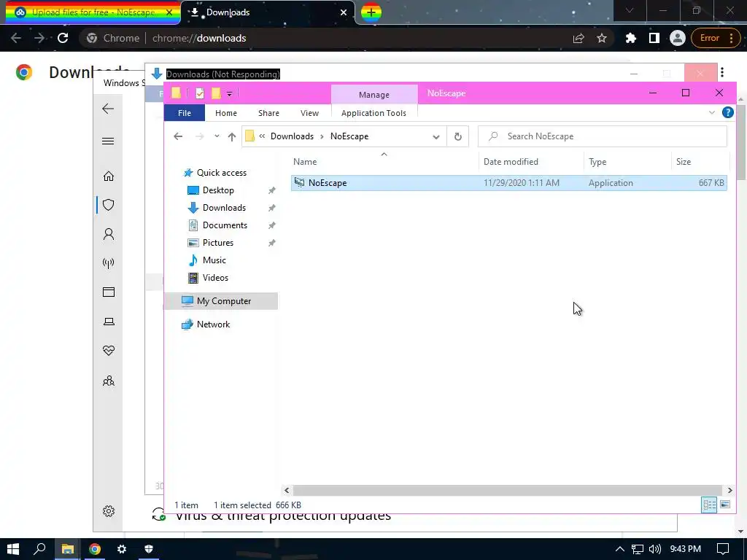This screenshot has width=747, height=560.
Task: Click the New Folder quick access icon
Action: coord(216,93)
